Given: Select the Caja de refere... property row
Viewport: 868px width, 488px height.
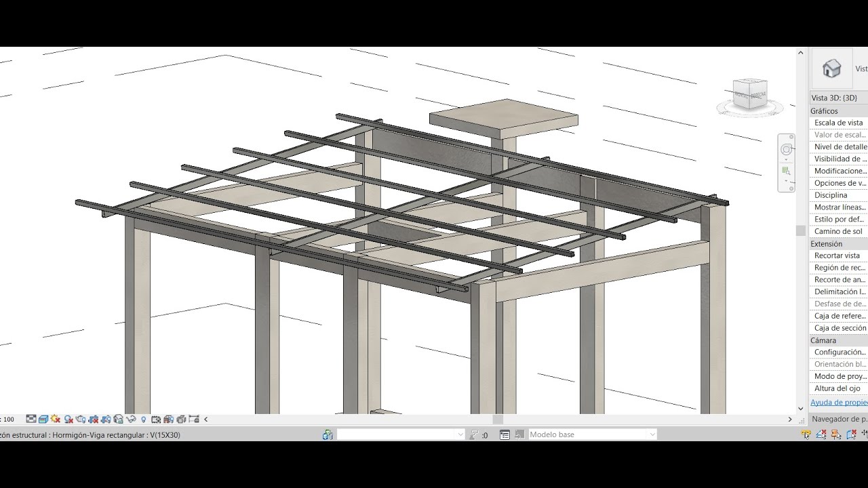Looking at the screenshot, I should (x=839, y=316).
